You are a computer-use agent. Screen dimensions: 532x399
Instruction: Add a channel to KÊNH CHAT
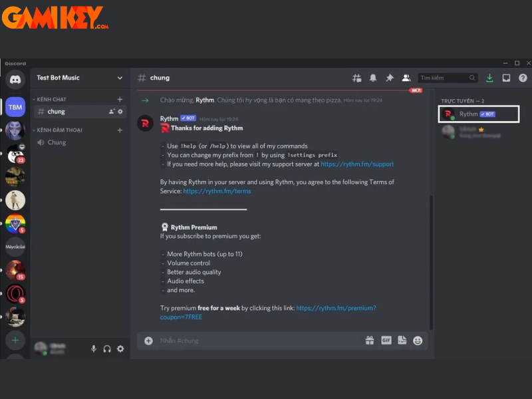(x=120, y=99)
